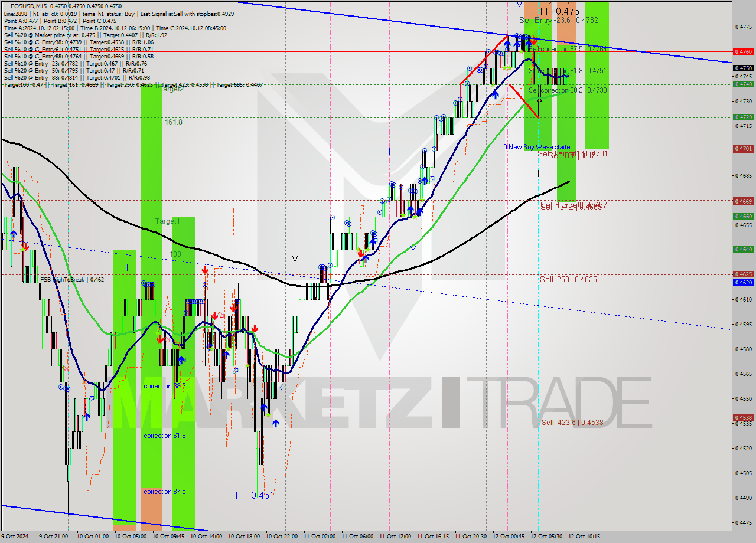Click the green 0.4720 price tag
The width and height of the screenshot is (756, 543).
pos(743,117)
